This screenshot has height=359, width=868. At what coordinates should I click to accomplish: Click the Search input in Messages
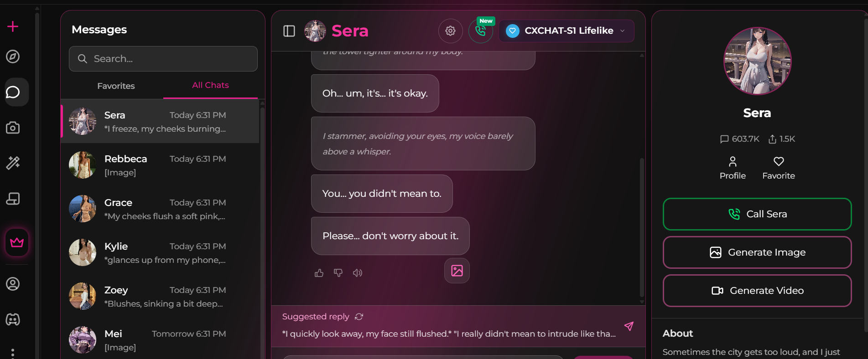pos(163,59)
